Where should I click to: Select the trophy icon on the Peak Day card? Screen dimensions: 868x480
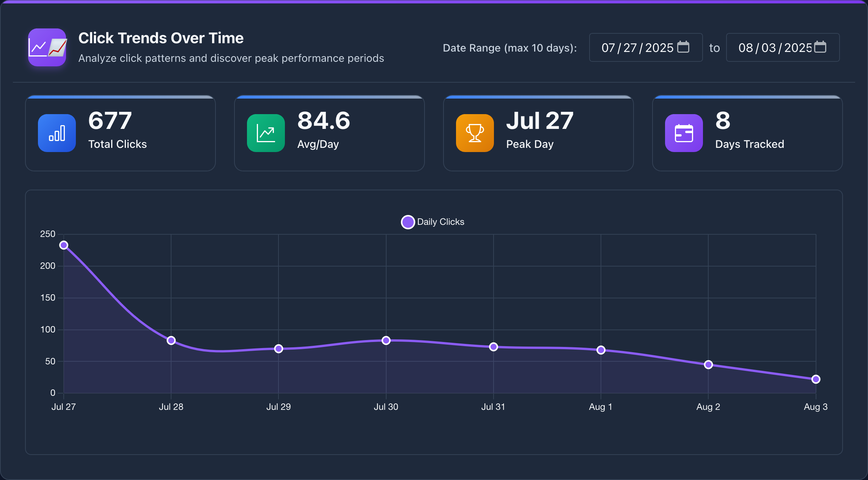(475, 133)
